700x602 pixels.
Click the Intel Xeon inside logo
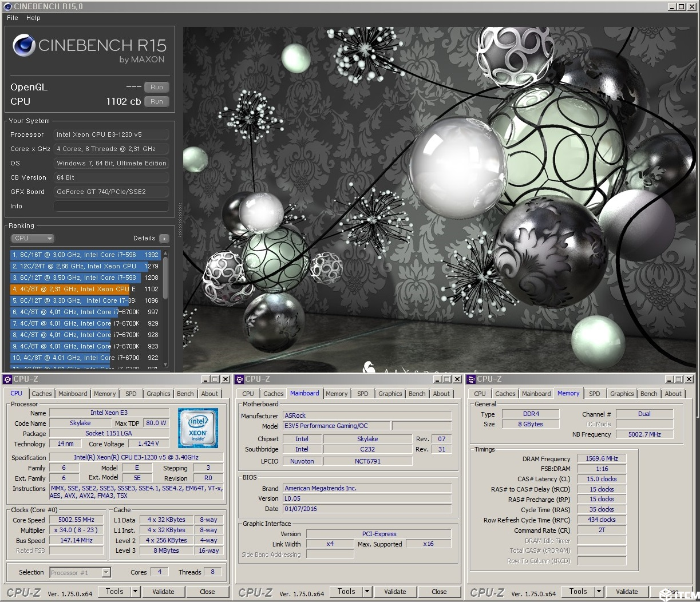pos(198,428)
